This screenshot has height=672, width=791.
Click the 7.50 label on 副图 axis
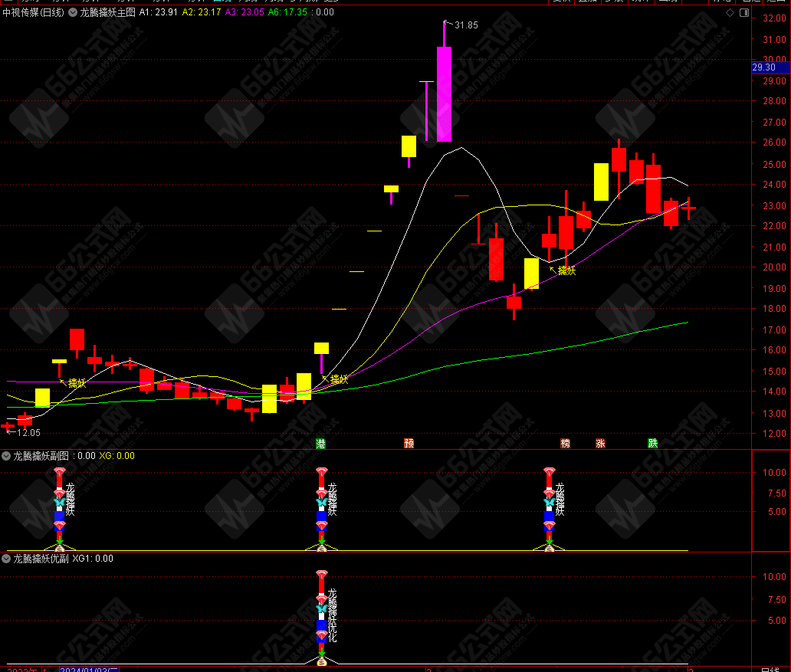777,493
